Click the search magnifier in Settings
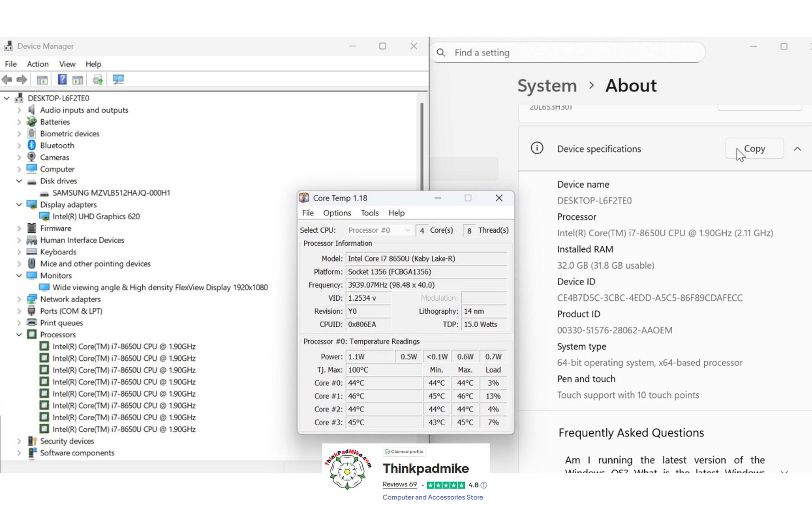 click(x=441, y=53)
